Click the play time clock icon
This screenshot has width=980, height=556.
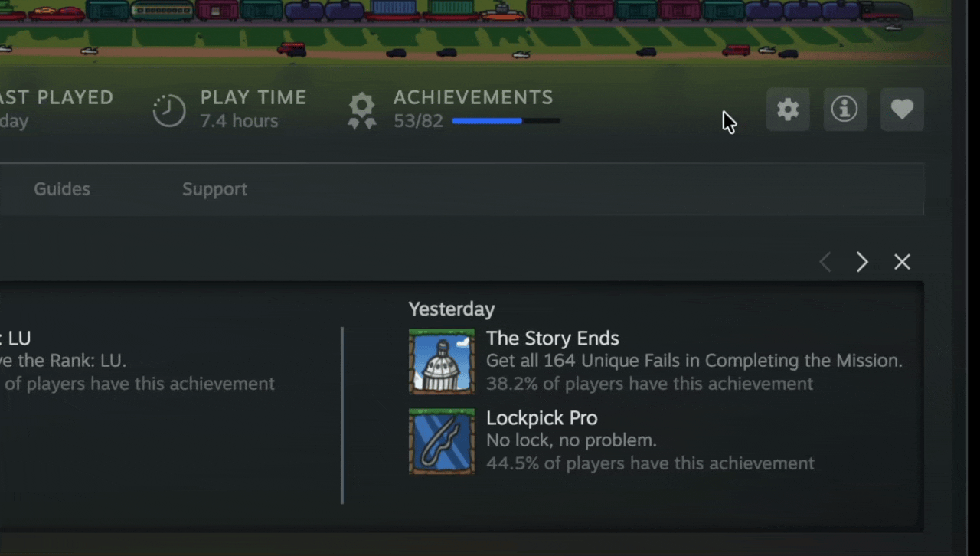pyautogui.click(x=169, y=110)
